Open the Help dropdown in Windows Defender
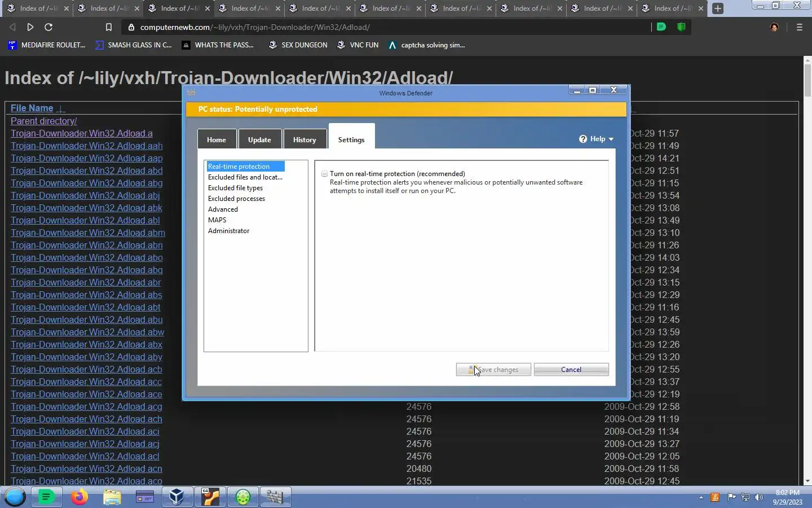Image resolution: width=812 pixels, height=508 pixels. click(x=596, y=139)
